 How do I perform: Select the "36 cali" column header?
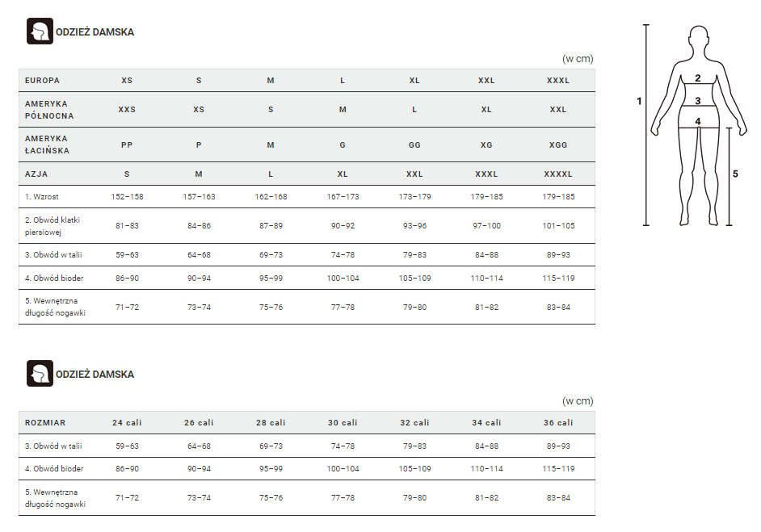coord(558,423)
